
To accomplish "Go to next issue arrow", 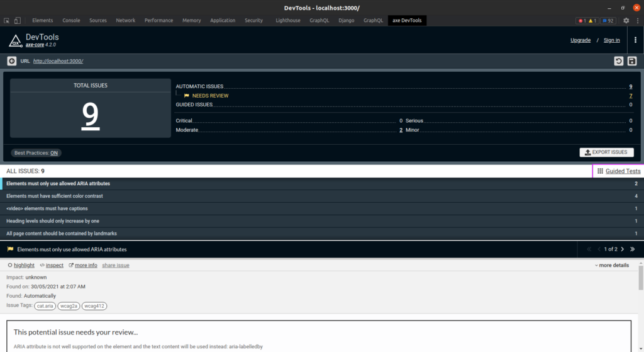I will pos(623,249).
